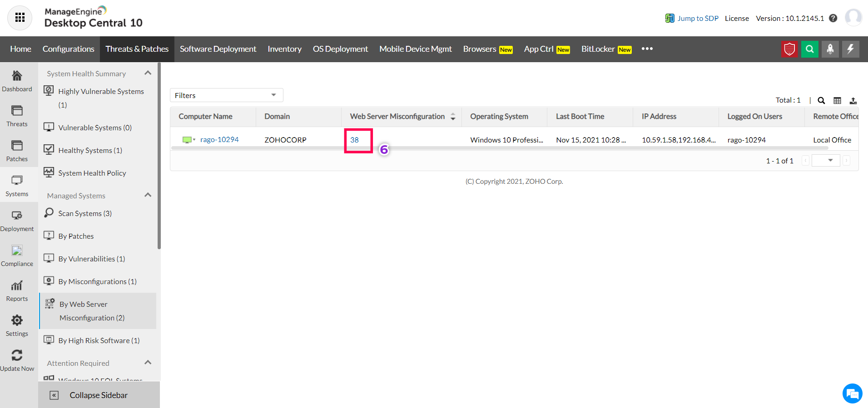Sort by Web Server Misconfiguration column
Viewport: 868px width, 408px height.
[453, 117]
